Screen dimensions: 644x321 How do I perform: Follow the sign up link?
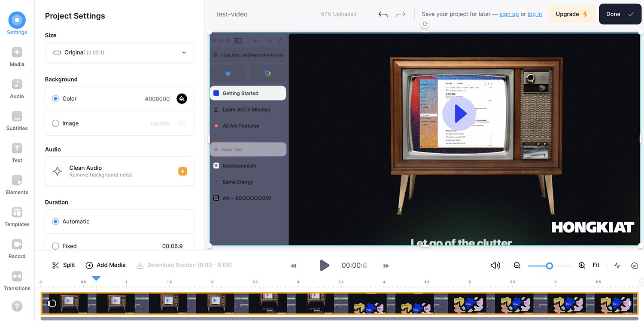tap(509, 14)
